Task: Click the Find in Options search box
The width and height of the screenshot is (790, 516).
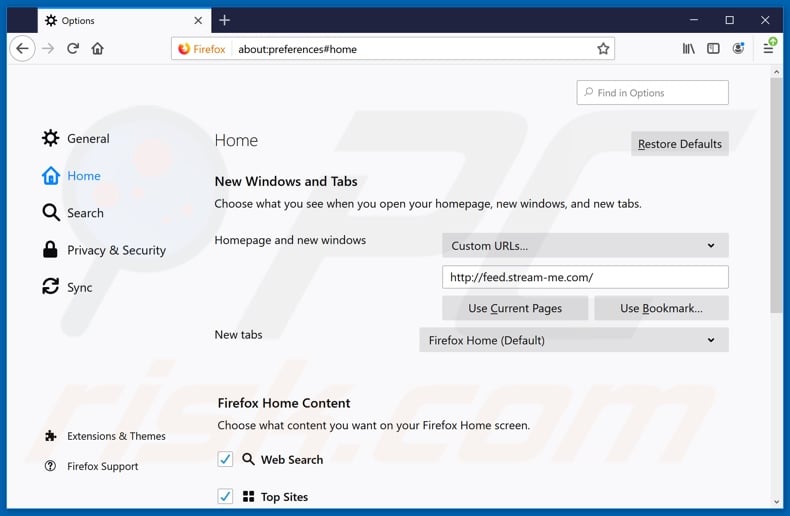Action: pos(652,93)
